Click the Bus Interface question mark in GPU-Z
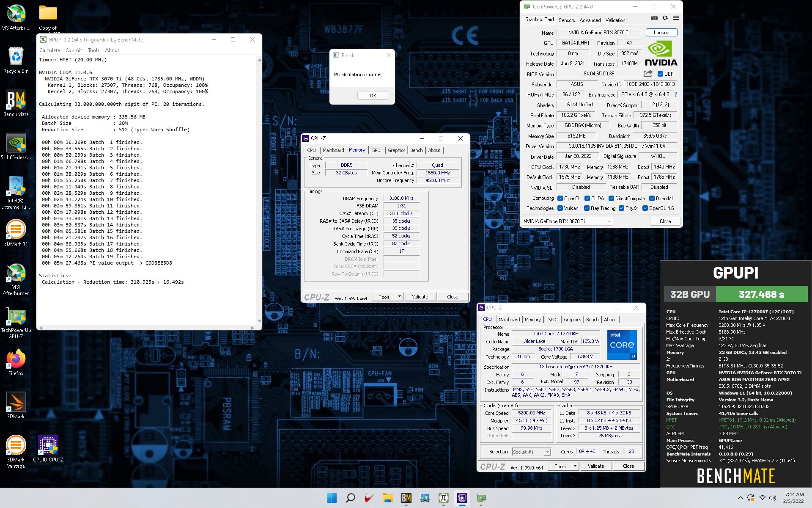The image size is (812, 508). [x=675, y=94]
